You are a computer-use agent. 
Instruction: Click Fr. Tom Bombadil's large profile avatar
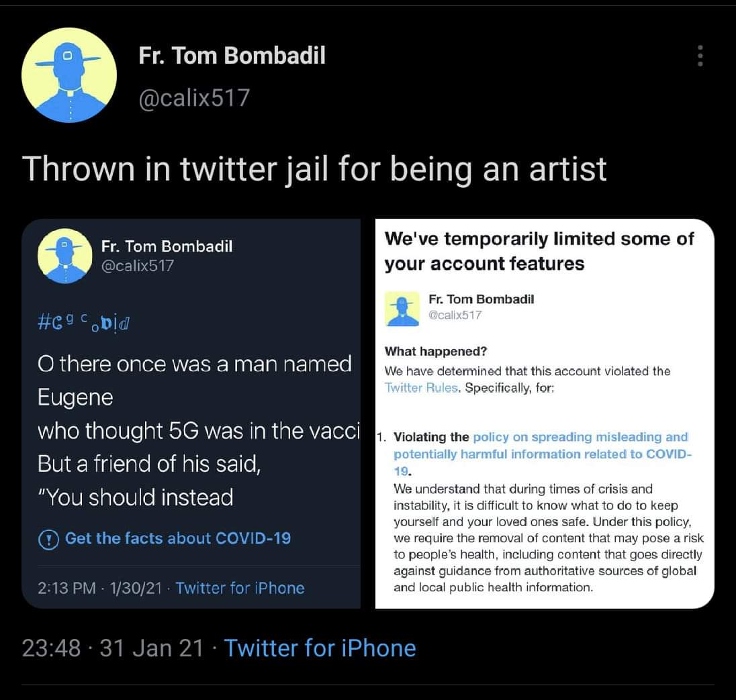(x=69, y=75)
